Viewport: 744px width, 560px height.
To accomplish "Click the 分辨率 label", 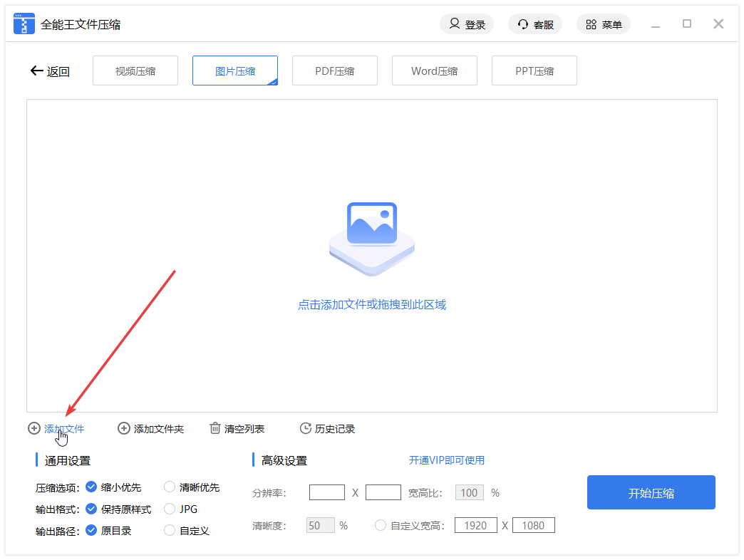I will coord(269,493).
